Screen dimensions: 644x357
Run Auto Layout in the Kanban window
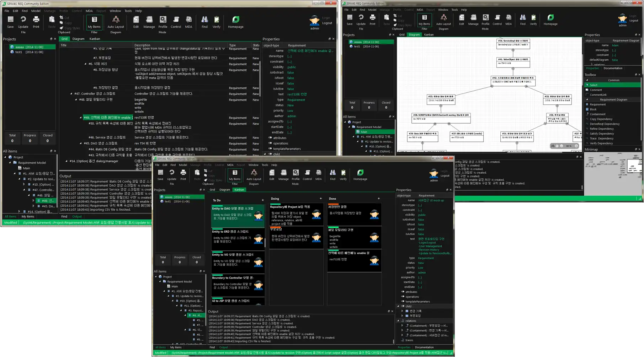pos(254,174)
